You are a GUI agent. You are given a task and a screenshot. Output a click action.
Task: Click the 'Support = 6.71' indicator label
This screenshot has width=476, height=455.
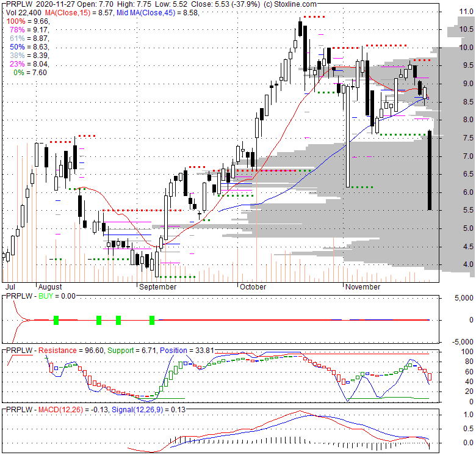(x=132, y=351)
